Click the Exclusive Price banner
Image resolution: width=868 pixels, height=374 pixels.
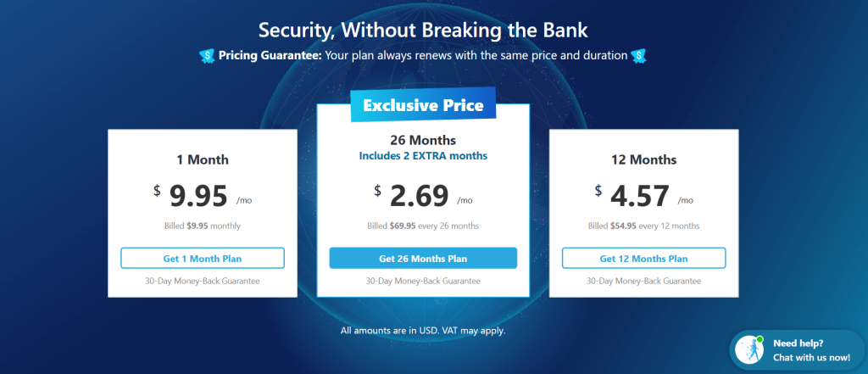click(x=423, y=106)
